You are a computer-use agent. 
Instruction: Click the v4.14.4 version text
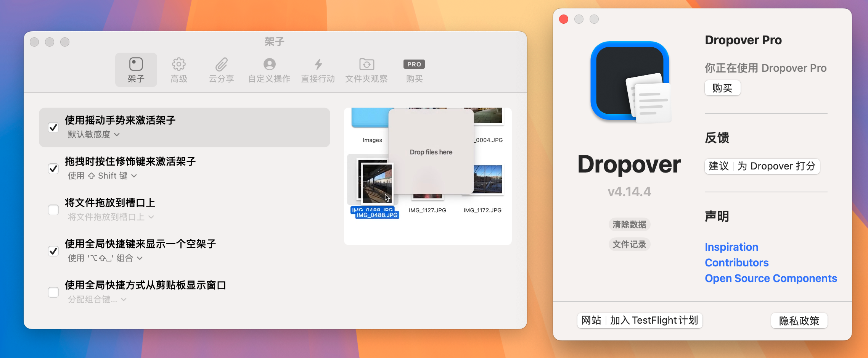pyautogui.click(x=629, y=192)
